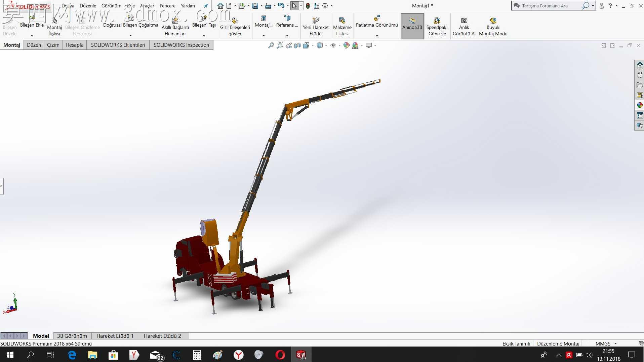644x362 pixels.
Task: Expand the collapsed feature tree panel handle
Action: (2, 186)
